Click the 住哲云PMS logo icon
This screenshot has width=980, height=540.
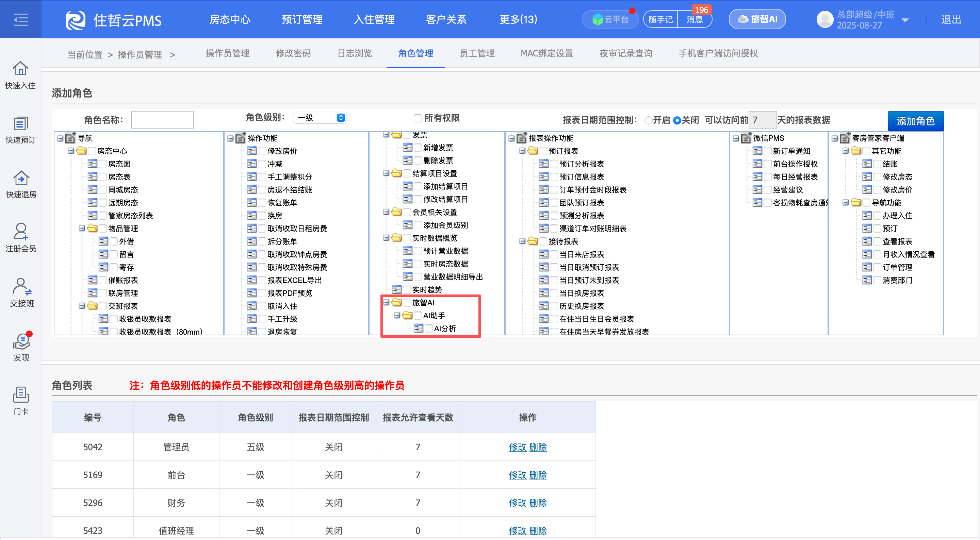75,20
